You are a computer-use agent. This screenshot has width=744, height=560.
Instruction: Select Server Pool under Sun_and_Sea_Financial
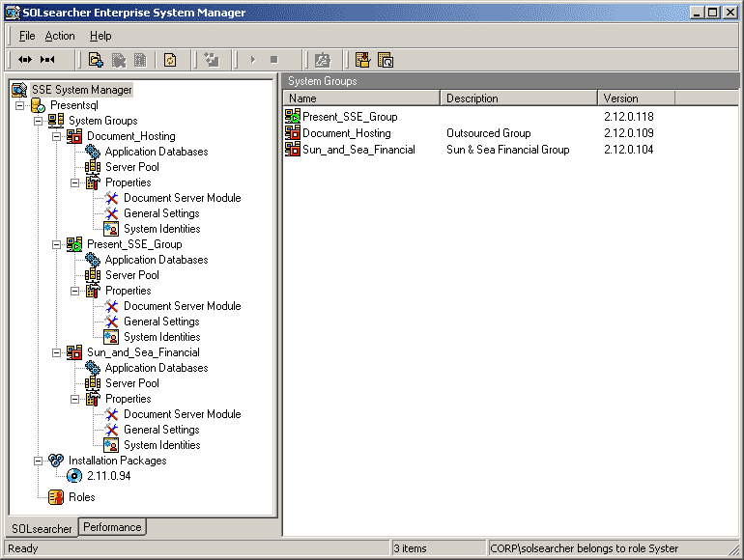[132, 383]
